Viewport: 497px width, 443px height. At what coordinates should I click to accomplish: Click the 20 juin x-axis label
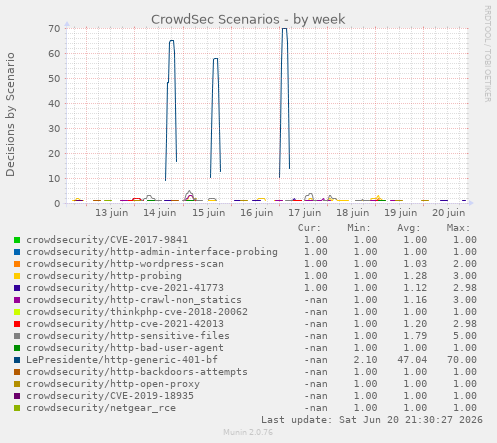pyautogui.click(x=449, y=213)
